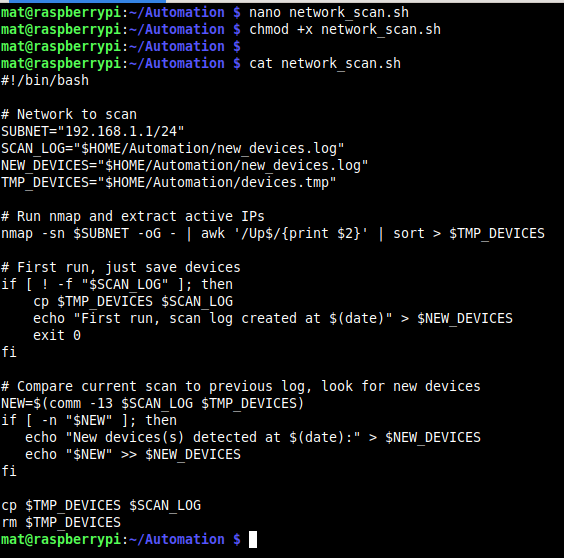The image size is (564, 558).
Task: Click the SCAN_LOG variable assignment line
Action: (173, 149)
